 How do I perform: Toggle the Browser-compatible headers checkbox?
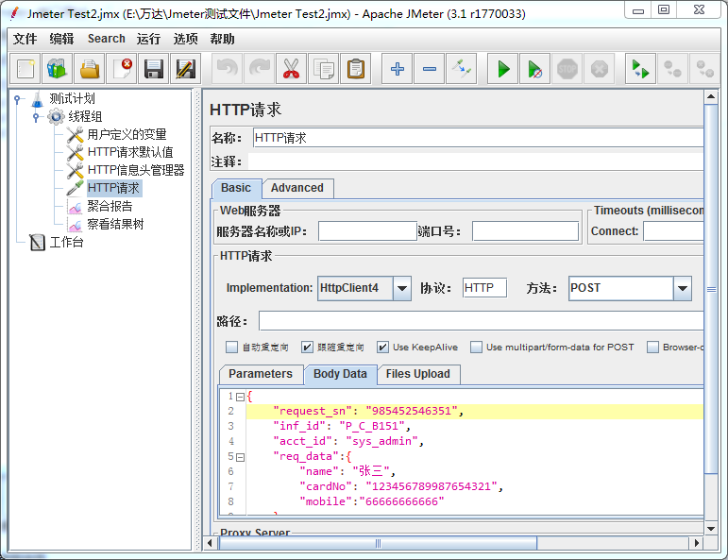pyautogui.click(x=652, y=348)
